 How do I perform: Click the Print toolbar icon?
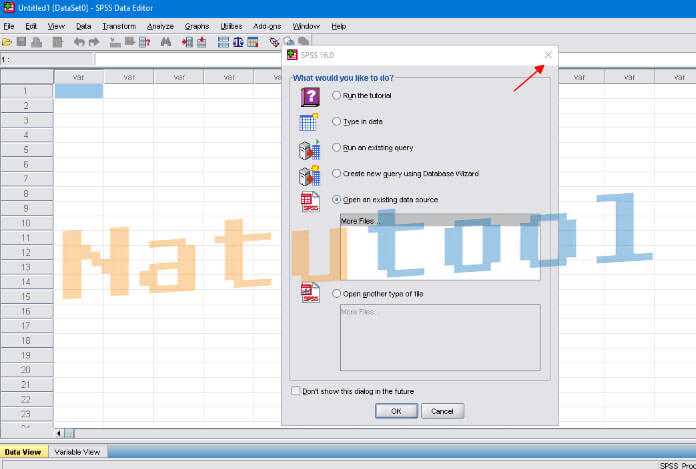(36, 43)
